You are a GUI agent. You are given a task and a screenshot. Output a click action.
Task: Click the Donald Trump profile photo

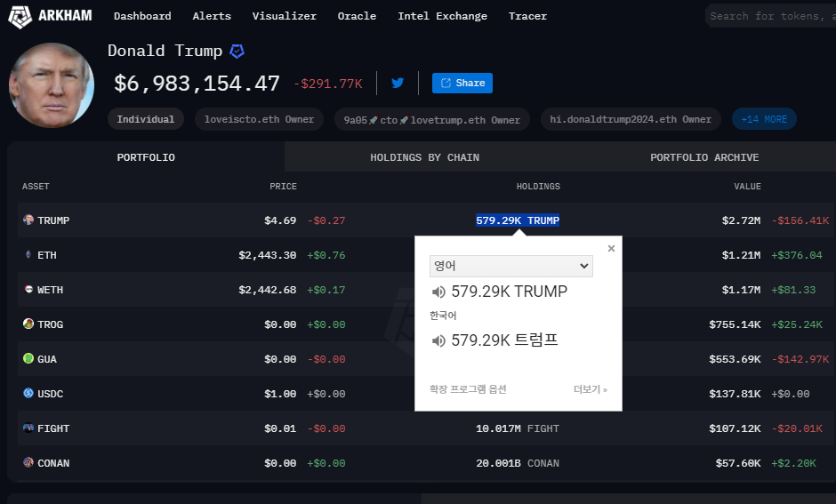tap(52, 85)
